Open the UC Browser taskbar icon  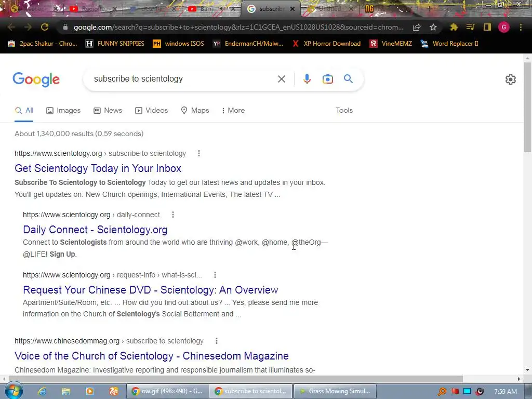pos(114,391)
